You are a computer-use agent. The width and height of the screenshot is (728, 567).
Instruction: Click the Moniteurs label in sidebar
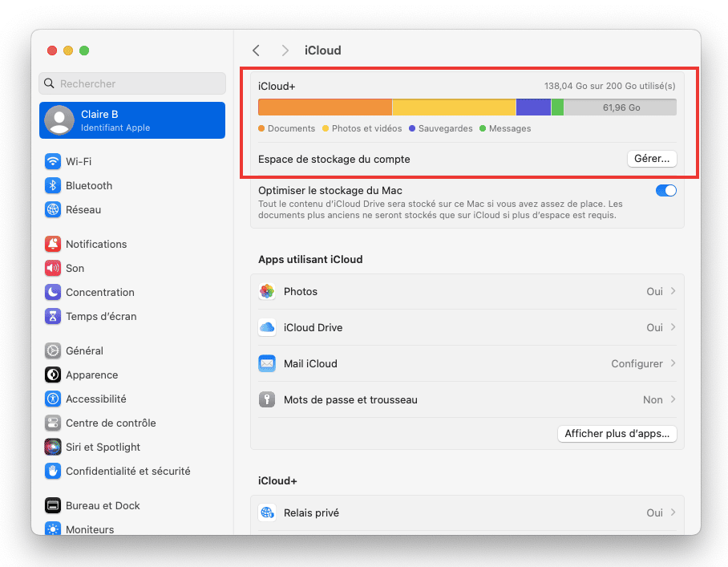90,529
